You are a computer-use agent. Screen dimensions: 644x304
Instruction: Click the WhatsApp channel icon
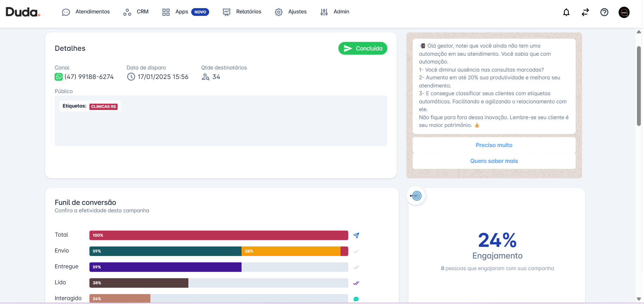[58, 77]
